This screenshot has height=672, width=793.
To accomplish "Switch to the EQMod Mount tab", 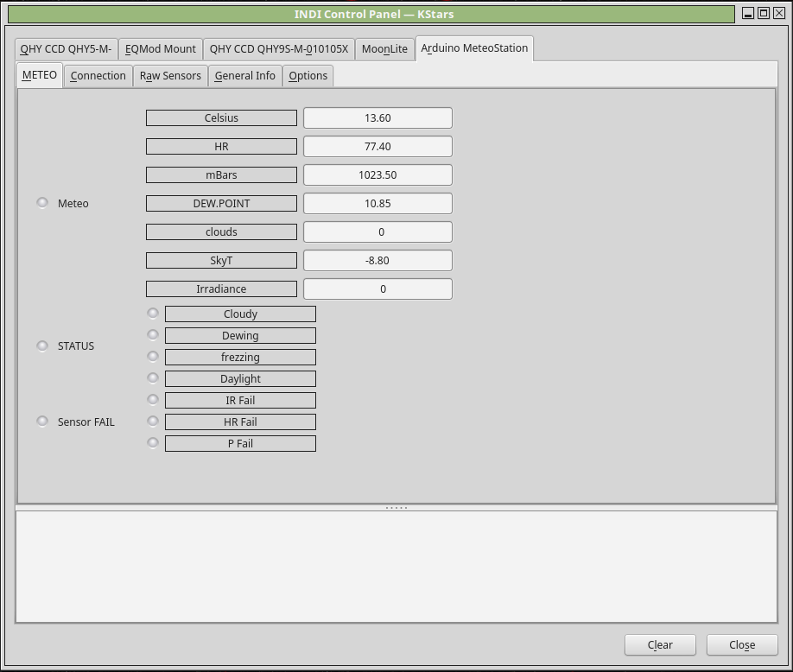I will tap(161, 49).
